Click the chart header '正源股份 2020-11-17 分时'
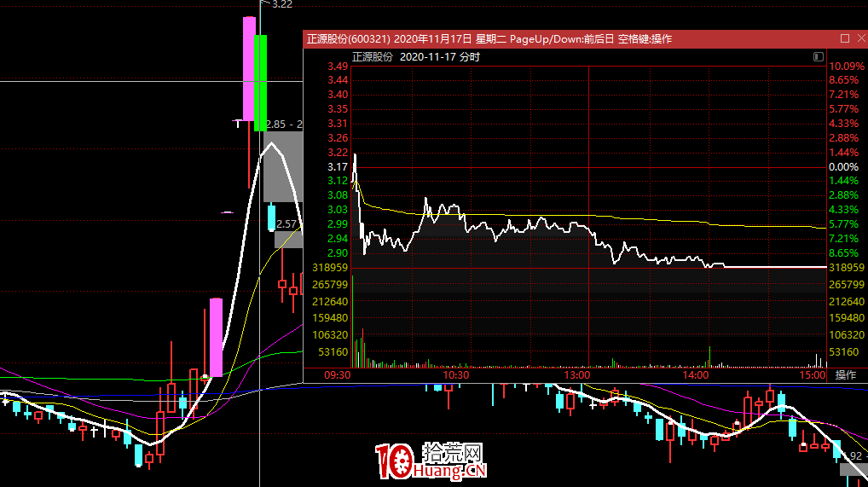The width and height of the screenshot is (868, 487). (x=416, y=56)
